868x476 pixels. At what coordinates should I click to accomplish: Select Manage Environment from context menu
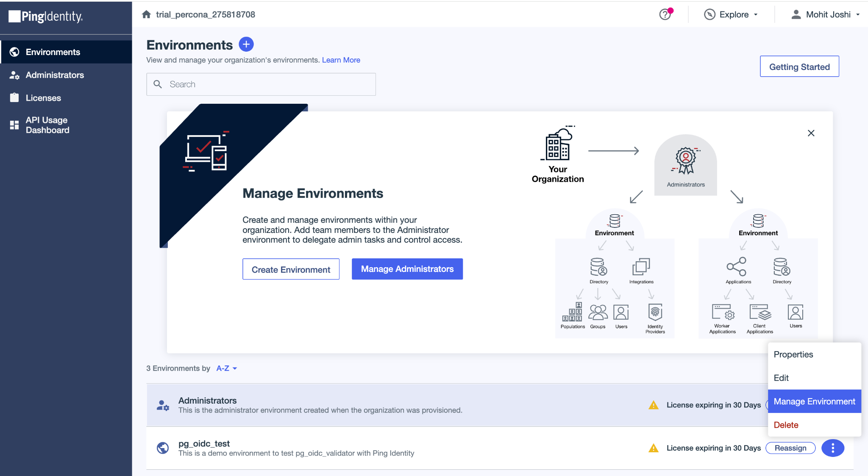point(814,401)
